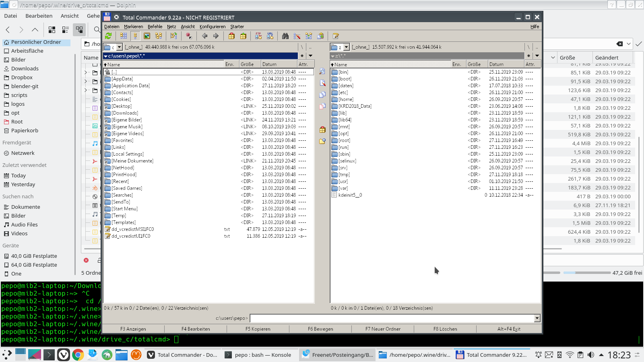644x362 pixels.
Task: Open the Hilfe menu
Action: pyautogui.click(x=535, y=27)
